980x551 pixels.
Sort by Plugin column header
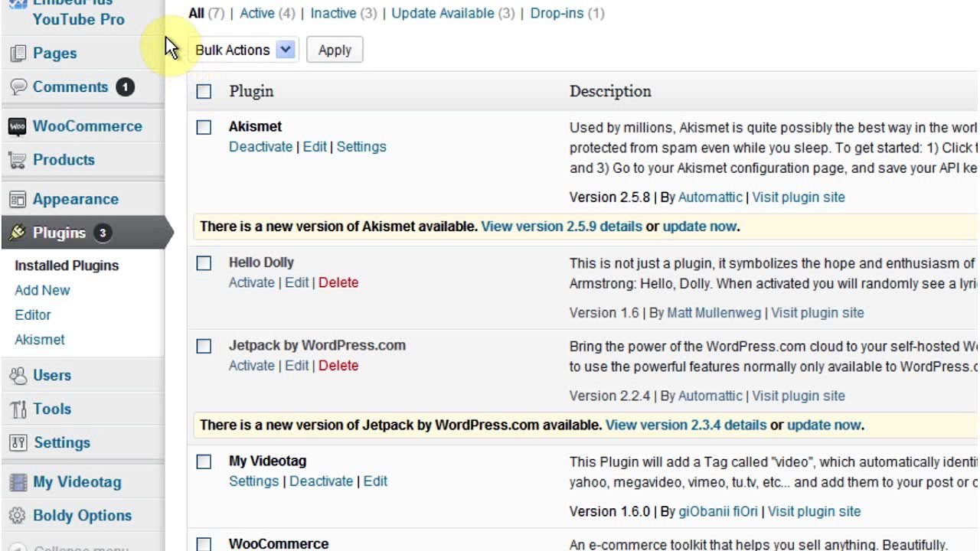tap(251, 91)
